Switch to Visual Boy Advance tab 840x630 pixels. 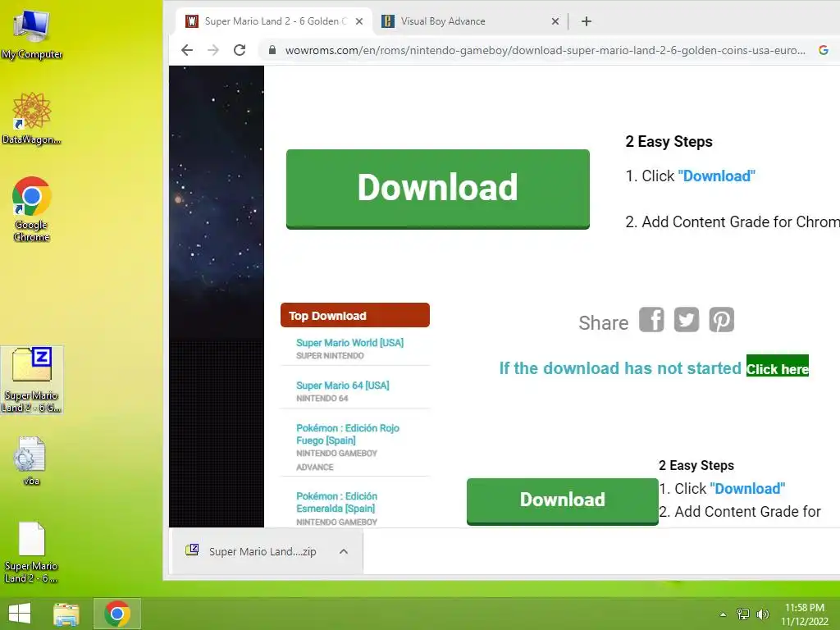tap(469, 21)
